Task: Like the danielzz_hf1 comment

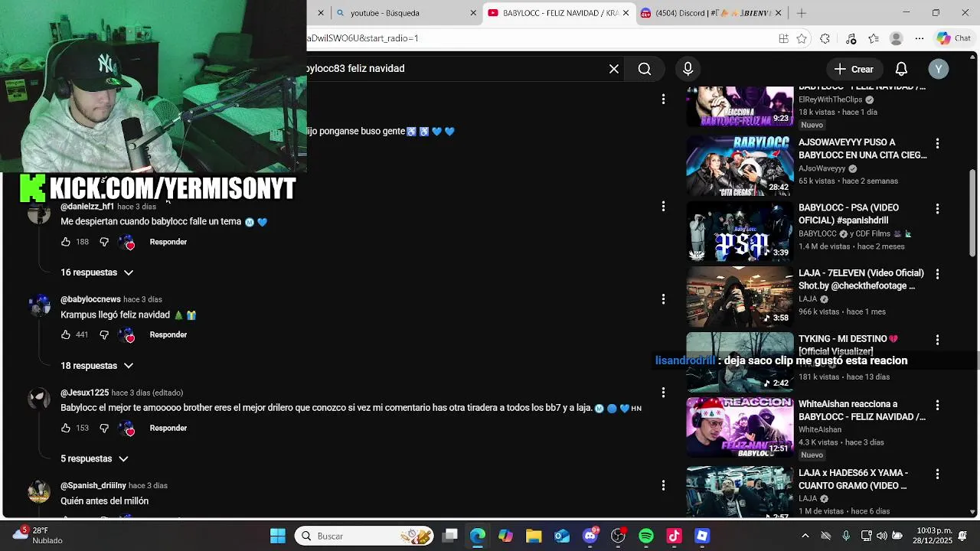Action: click(66, 242)
